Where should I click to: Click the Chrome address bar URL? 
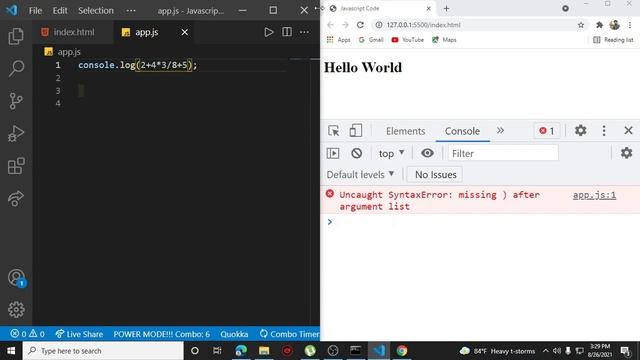(424, 25)
